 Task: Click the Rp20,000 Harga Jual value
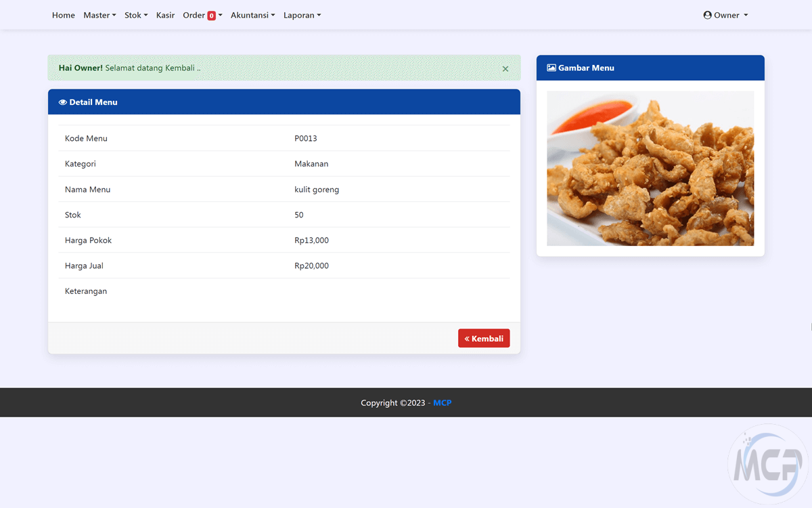[x=311, y=266]
